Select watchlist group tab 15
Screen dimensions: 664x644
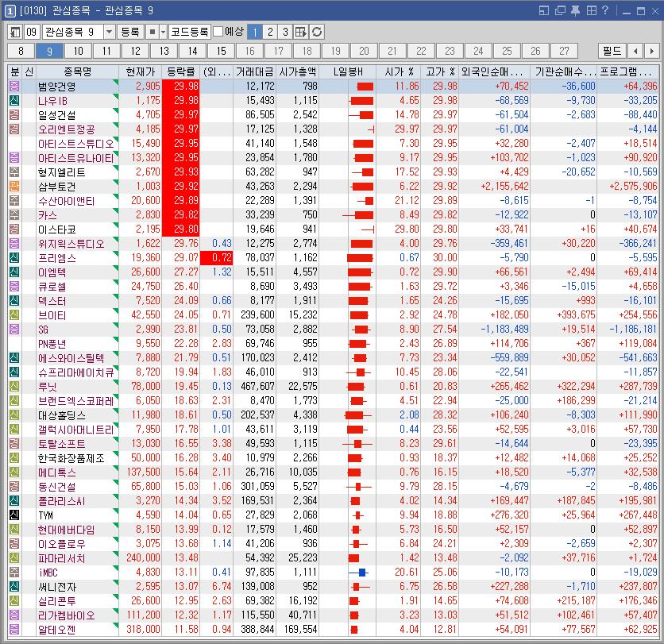(x=222, y=52)
